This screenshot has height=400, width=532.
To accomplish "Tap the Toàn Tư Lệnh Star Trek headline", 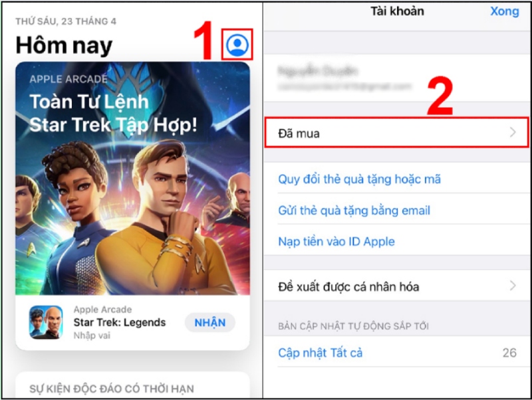I will click(113, 113).
